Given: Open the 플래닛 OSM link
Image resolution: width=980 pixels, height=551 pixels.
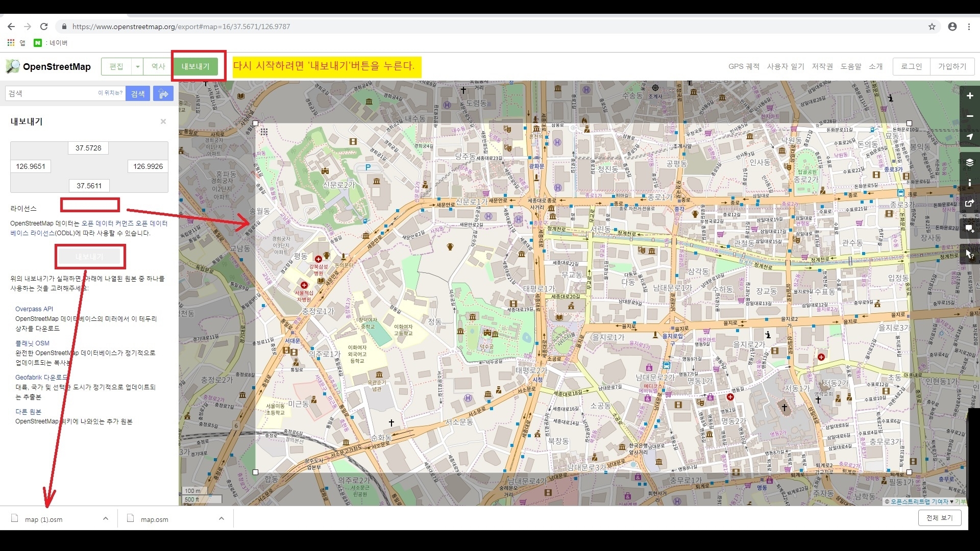Looking at the screenshot, I should (x=32, y=343).
